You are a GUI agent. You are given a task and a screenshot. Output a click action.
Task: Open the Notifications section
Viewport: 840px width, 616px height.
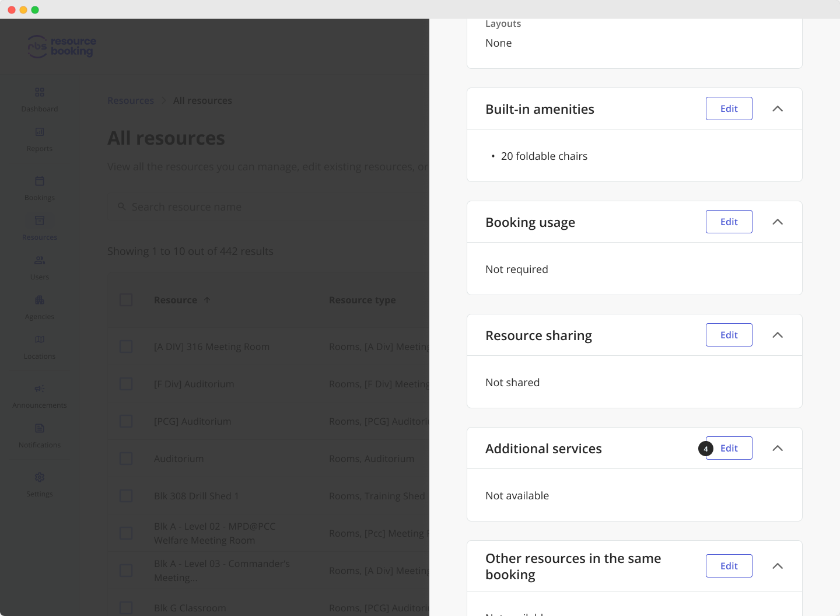click(39, 435)
